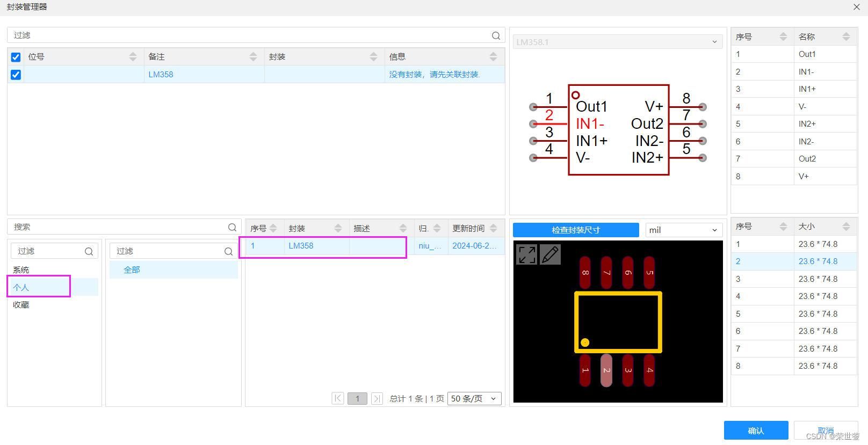Image resolution: width=868 pixels, height=445 pixels.
Task: Click the 确认 button
Action: point(756,431)
